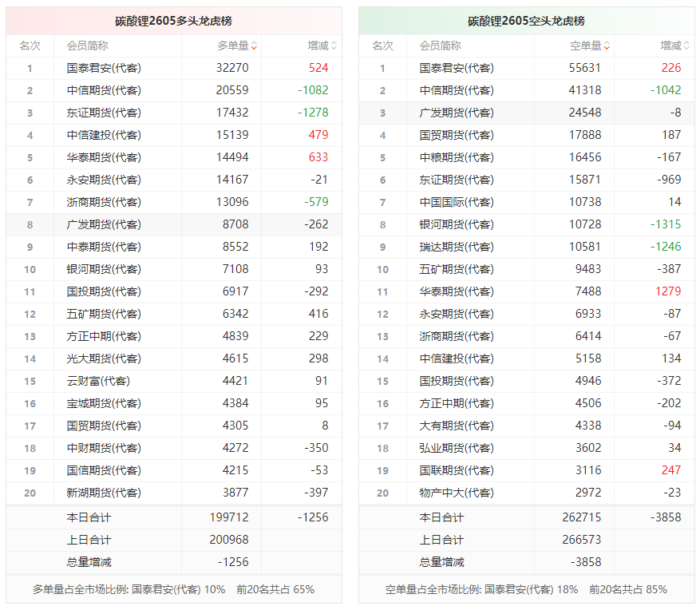This screenshot has height=610, width=700.
Task: Click 广发期货(代客) in long table
Action: [x=104, y=224]
